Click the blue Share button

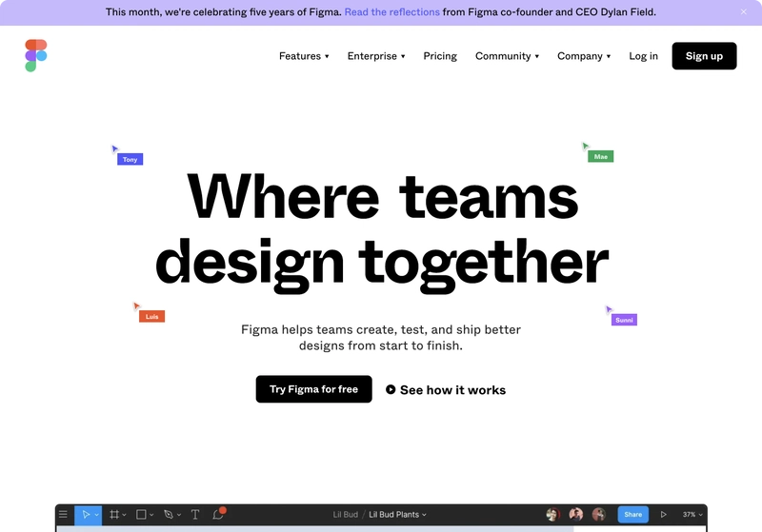632,514
